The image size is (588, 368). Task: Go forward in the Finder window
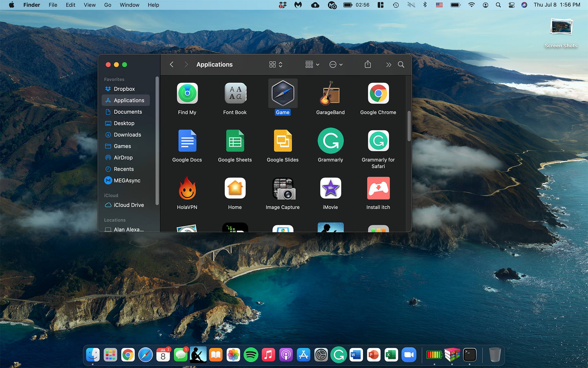pos(186,64)
